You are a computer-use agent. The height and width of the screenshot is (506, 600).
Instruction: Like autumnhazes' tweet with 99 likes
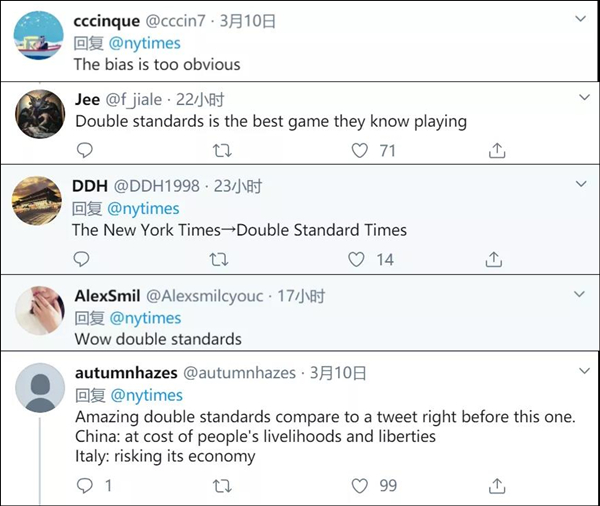coord(359,485)
